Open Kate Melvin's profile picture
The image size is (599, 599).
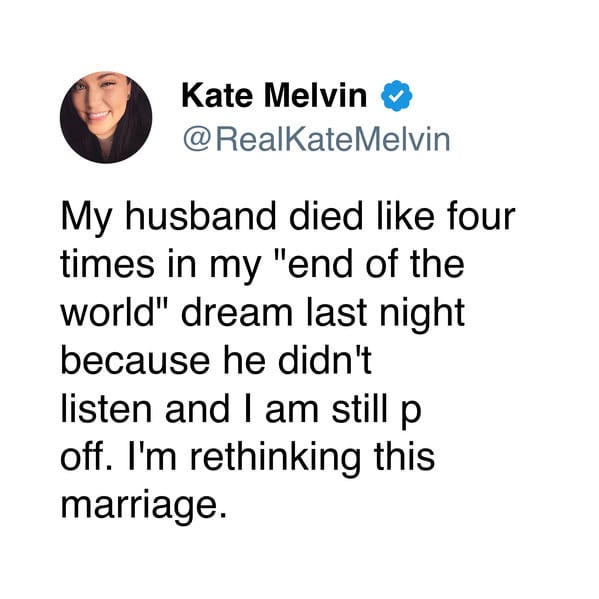(x=106, y=117)
